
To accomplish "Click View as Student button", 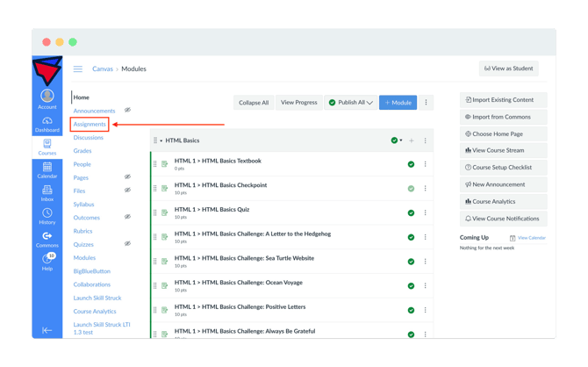I will pyautogui.click(x=508, y=68).
